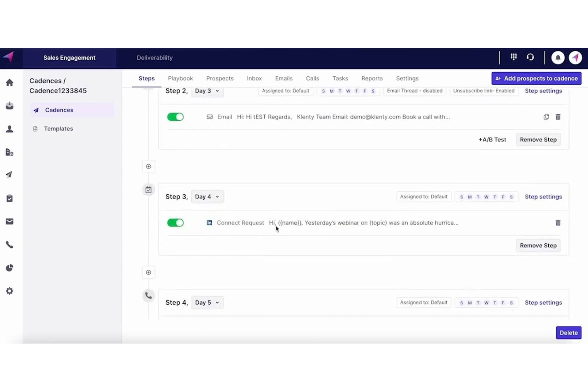Open the Reports tab

pos(371,78)
